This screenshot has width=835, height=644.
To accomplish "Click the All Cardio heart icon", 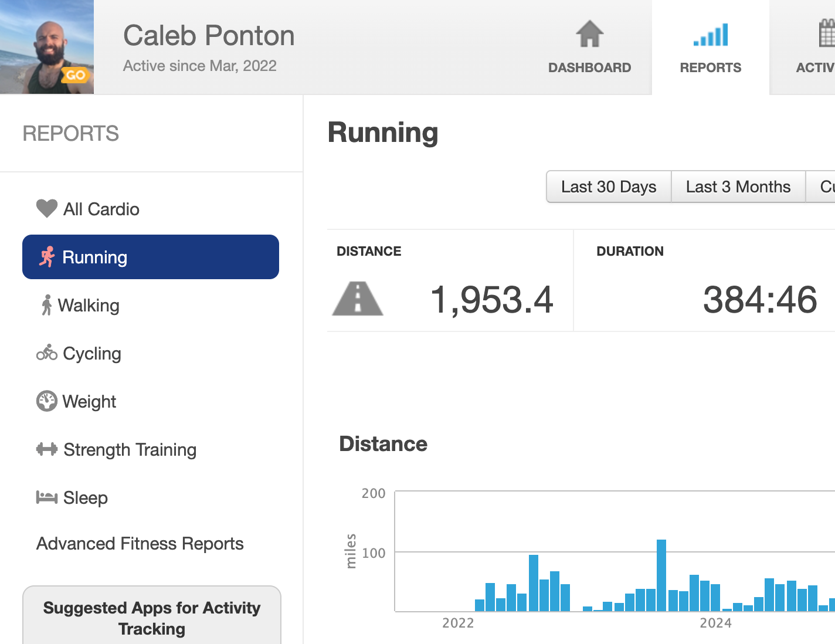I will 47,209.
